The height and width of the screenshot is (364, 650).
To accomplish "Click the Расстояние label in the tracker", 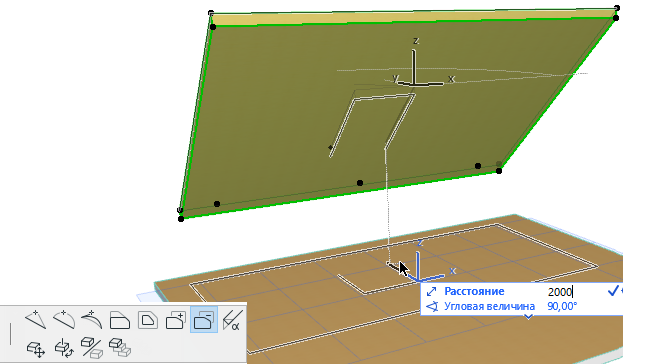I will [x=474, y=291].
